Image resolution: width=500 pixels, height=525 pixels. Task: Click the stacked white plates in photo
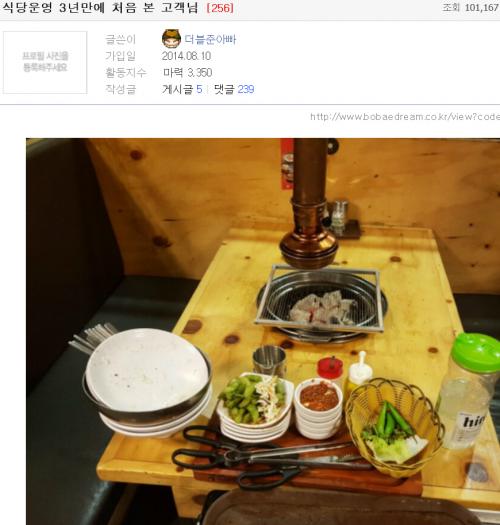coord(148,383)
